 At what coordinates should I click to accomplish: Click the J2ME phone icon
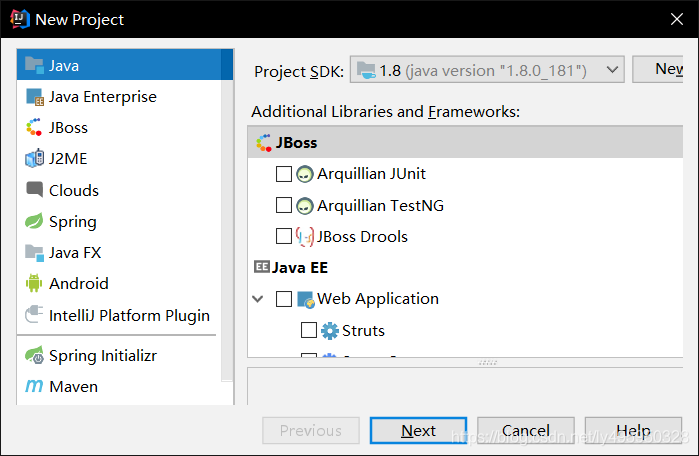coord(34,159)
